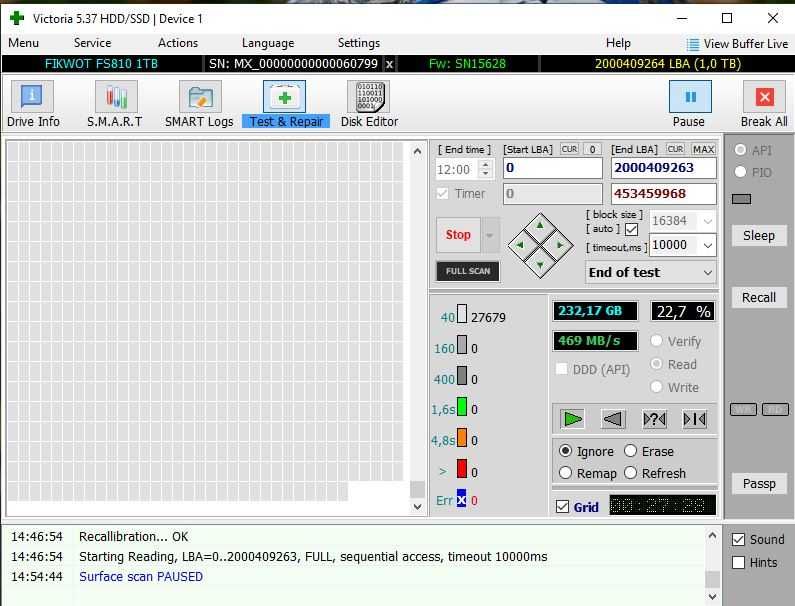
Task: Click the MAX button beside End LBA
Action: click(x=703, y=149)
